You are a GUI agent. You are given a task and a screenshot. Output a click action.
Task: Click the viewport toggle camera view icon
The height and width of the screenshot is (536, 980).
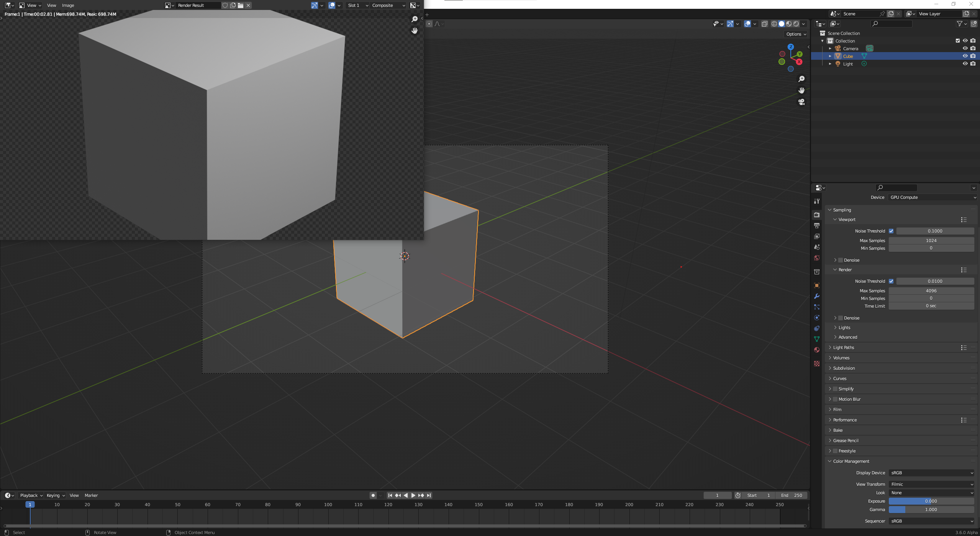coord(801,102)
